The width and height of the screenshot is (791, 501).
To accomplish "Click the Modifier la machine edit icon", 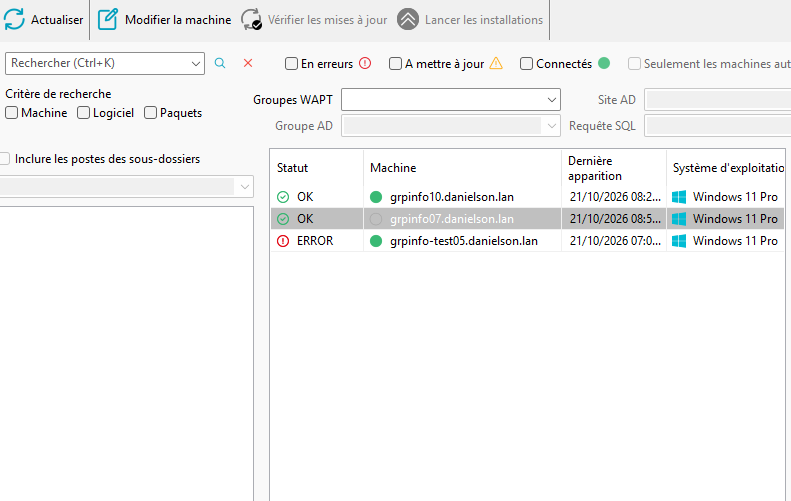I will 107,19.
